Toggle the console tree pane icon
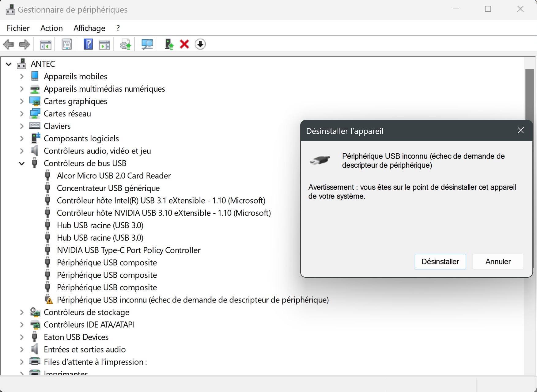The height and width of the screenshot is (392, 537). click(x=46, y=44)
